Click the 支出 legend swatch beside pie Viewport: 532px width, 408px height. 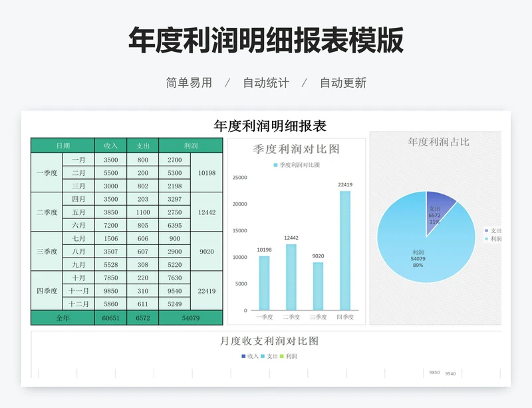(x=487, y=231)
